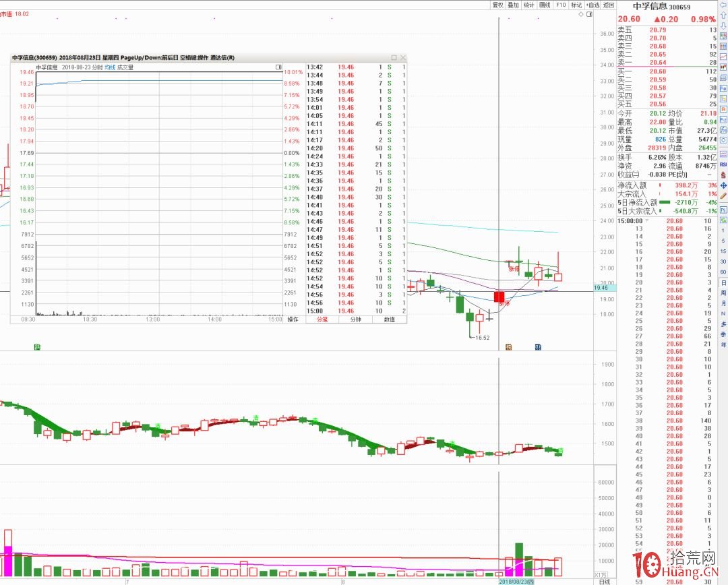Click the 中孚信息 300659 stock title

pos(662,7)
